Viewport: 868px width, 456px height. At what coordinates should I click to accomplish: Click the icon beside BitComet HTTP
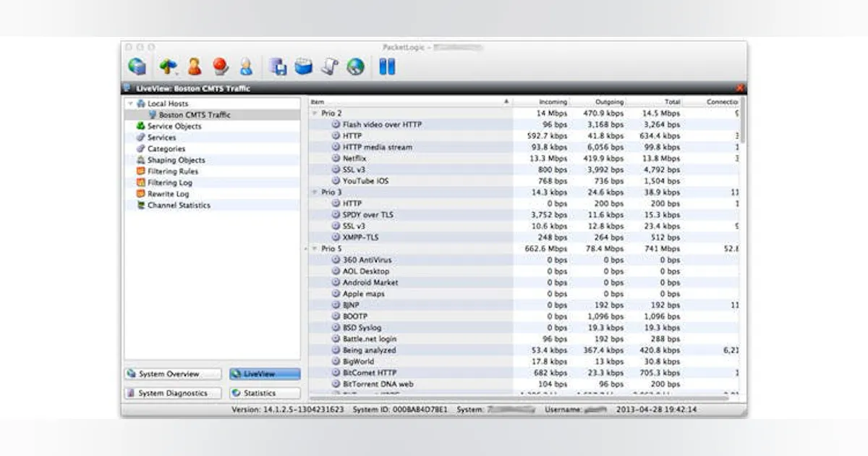click(336, 373)
